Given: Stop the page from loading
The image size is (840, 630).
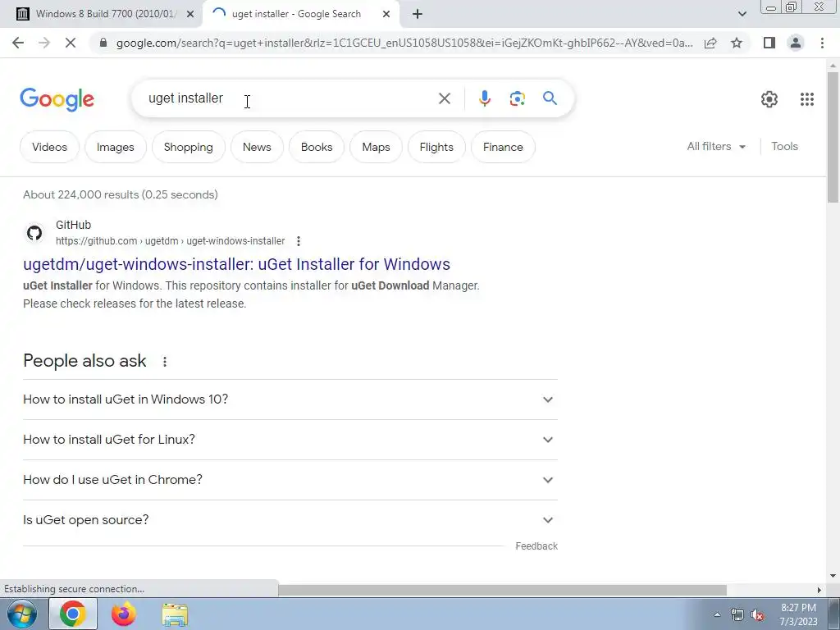Looking at the screenshot, I should [71, 43].
